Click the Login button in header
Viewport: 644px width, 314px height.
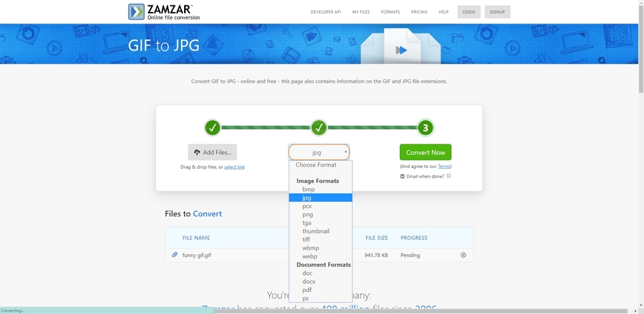pos(469,12)
